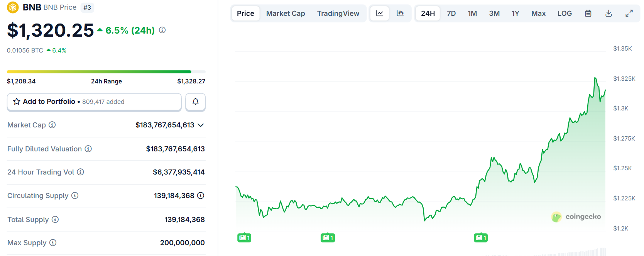Open Circulating Supply details info icon
This screenshot has width=644, height=256.
click(x=201, y=195)
